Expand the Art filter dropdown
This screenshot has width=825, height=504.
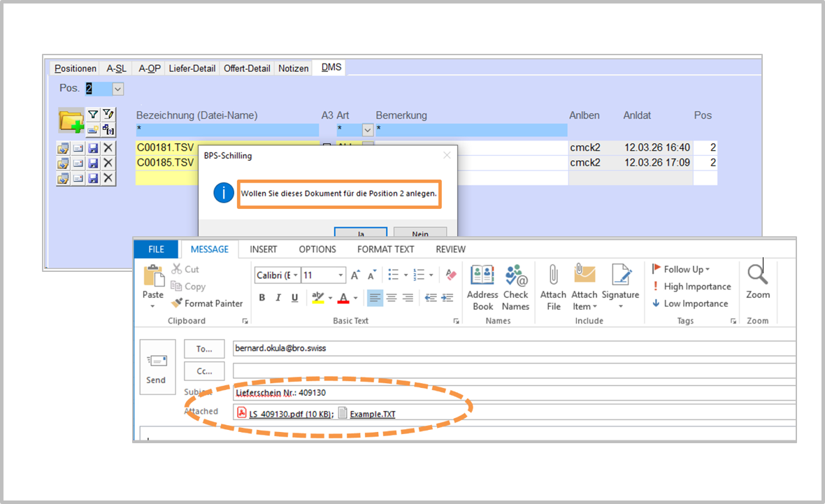pyautogui.click(x=367, y=130)
